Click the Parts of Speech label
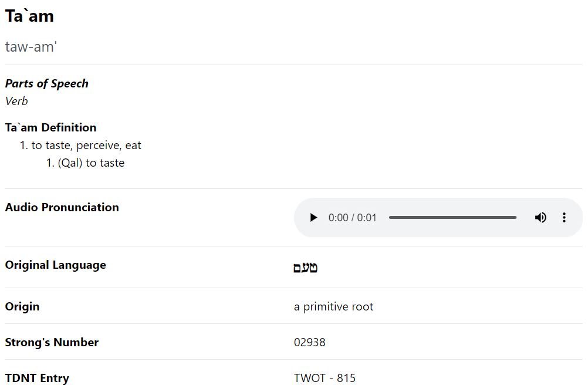This screenshot has height=392, width=588. click(x=47, y=83)
